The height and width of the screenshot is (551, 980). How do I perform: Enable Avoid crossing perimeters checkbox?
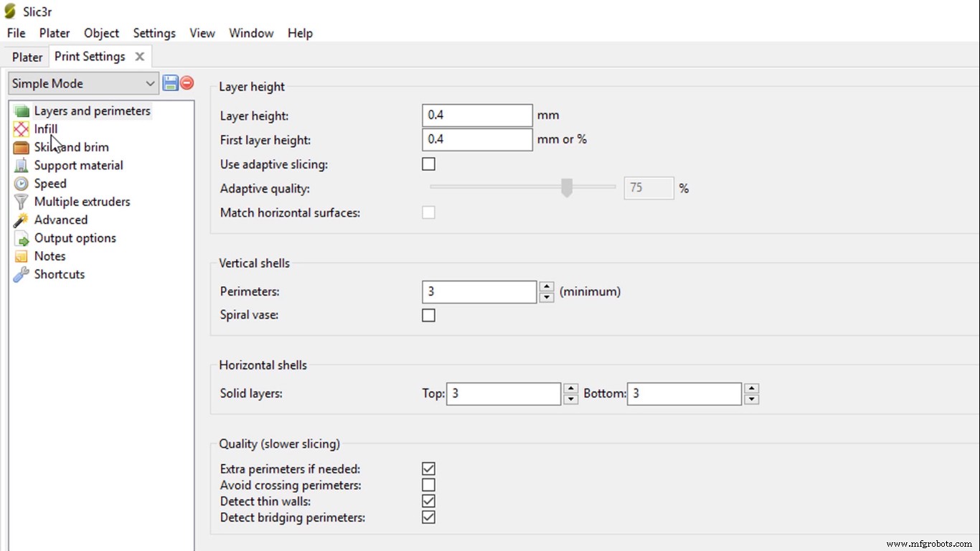pos(428,485)
